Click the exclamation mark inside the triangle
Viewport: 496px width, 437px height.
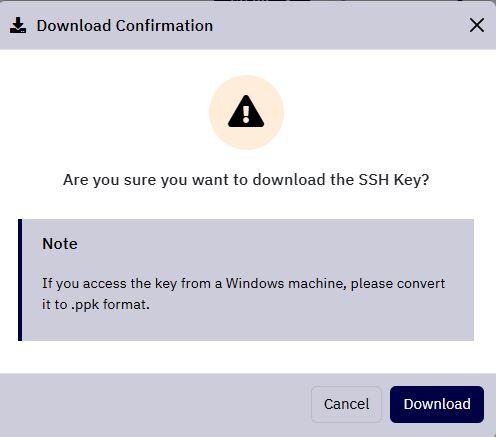click(x=246, y=114)
